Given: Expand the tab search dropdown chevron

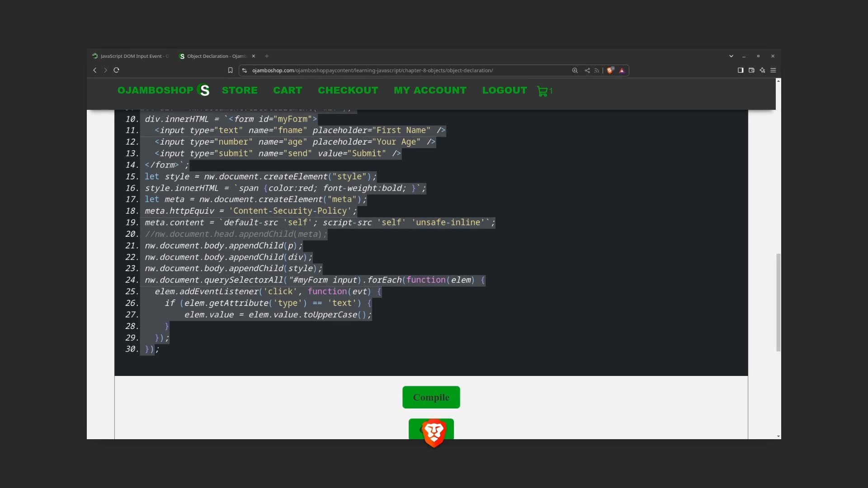Looking at the screenshot, I should [731, 56].
